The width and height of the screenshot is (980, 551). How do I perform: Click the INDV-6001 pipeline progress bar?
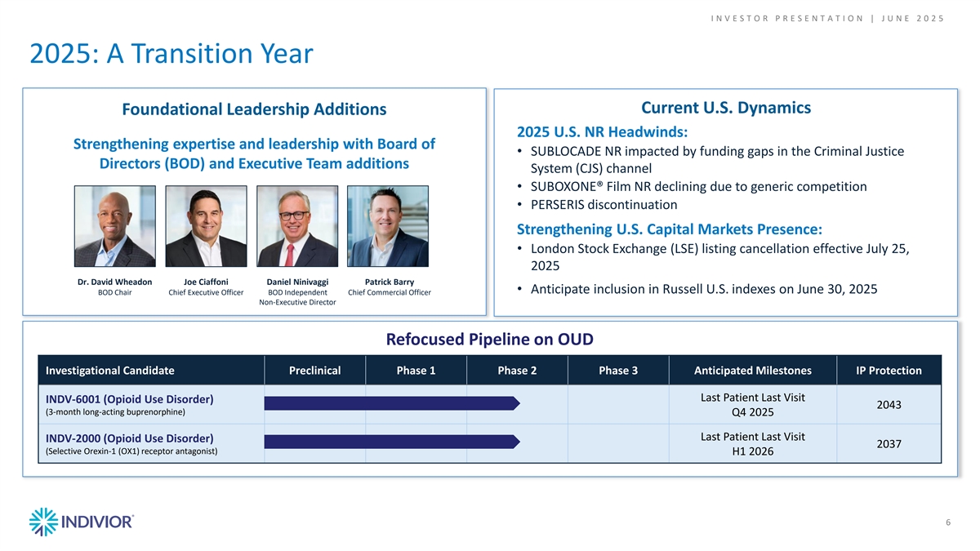[392, 402]
